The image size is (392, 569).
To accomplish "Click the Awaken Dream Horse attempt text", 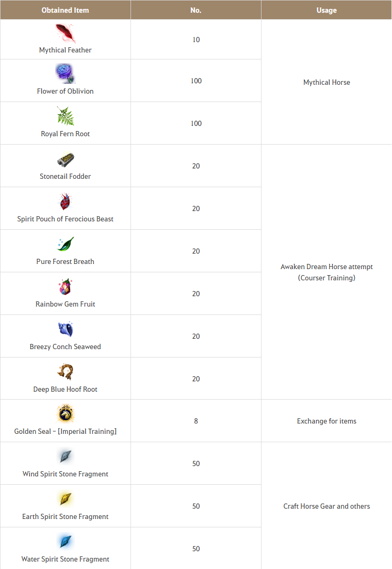I will (x=327, y=267).
